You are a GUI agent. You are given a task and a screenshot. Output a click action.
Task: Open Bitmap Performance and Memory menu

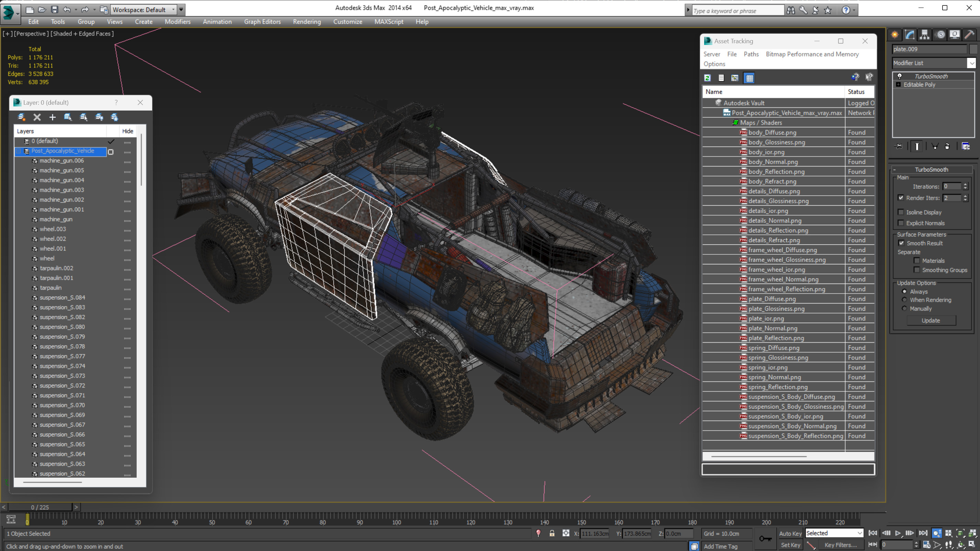812,54
